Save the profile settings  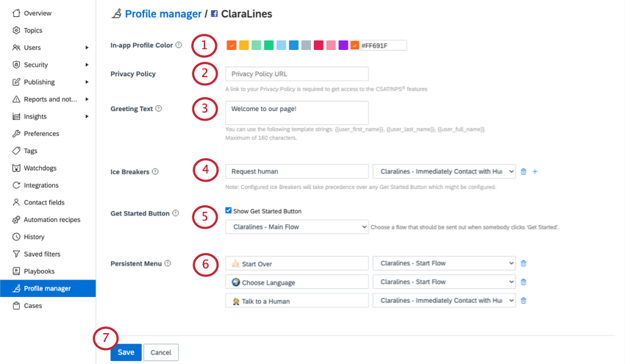coord(126,352)
